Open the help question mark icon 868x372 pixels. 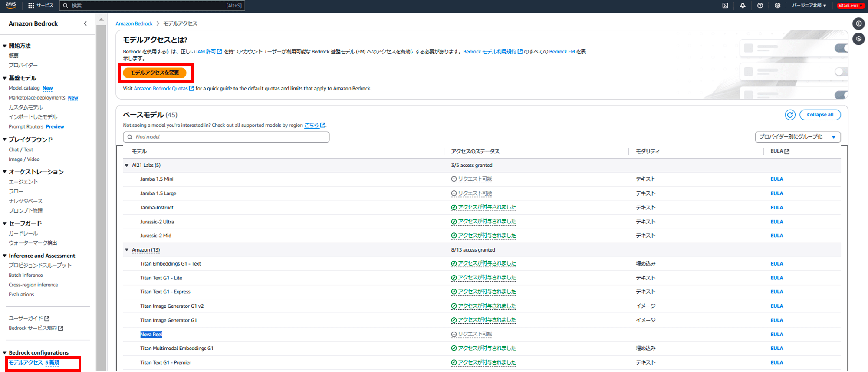(x=760, y=6)
